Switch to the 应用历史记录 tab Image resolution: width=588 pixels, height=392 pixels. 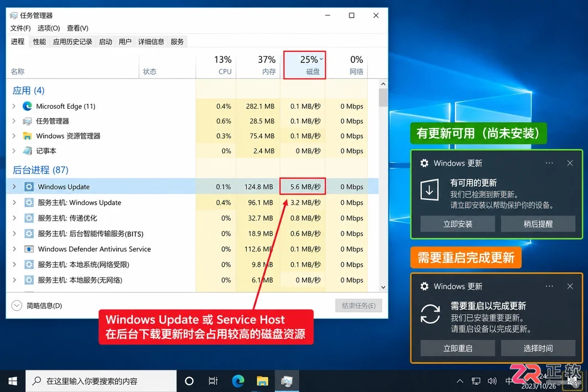[x=72, y=41]
